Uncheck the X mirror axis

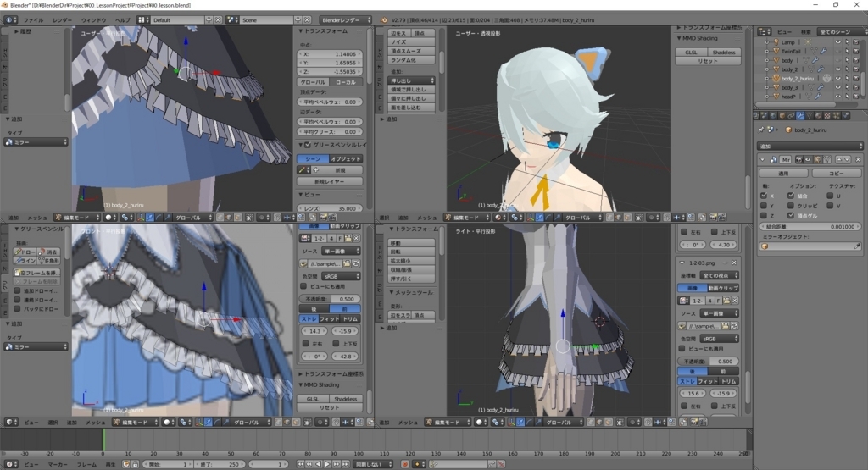[764, 195]
